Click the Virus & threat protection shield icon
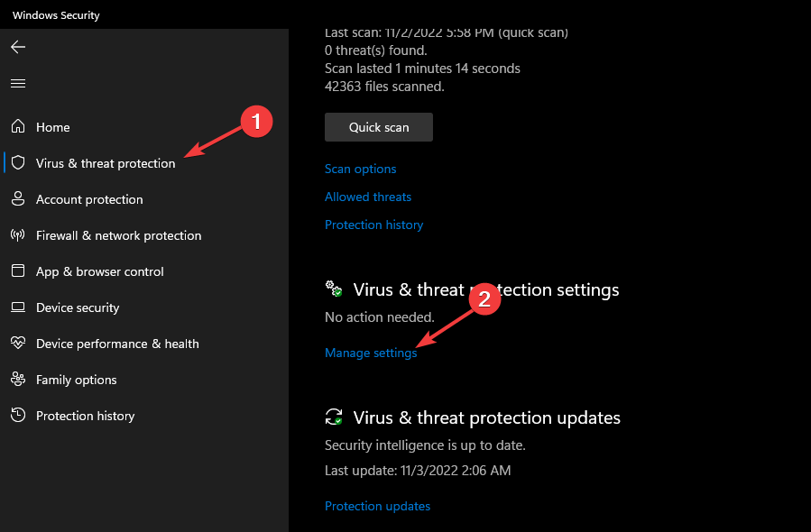The height and width of the screenshot is (532, 811). pos(18,163)
